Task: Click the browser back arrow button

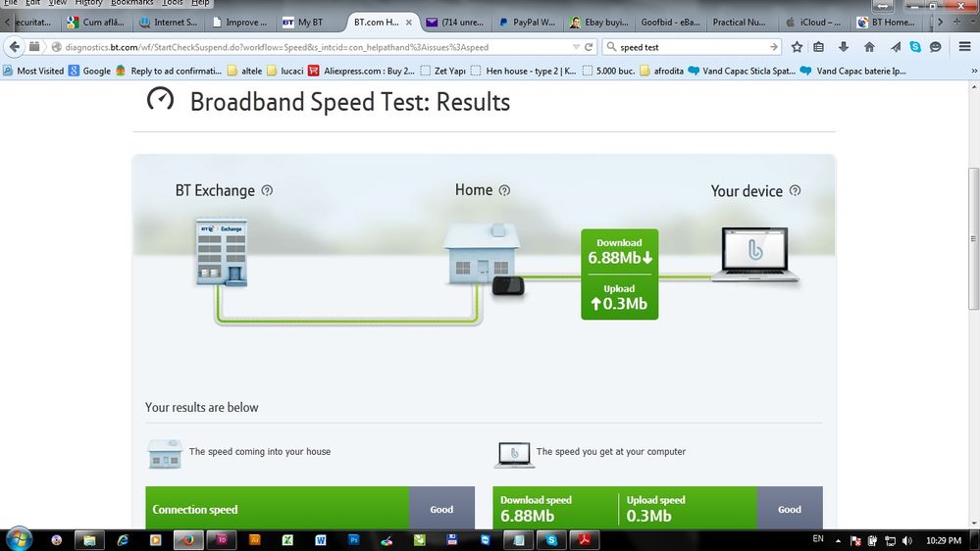Action: 15,47
